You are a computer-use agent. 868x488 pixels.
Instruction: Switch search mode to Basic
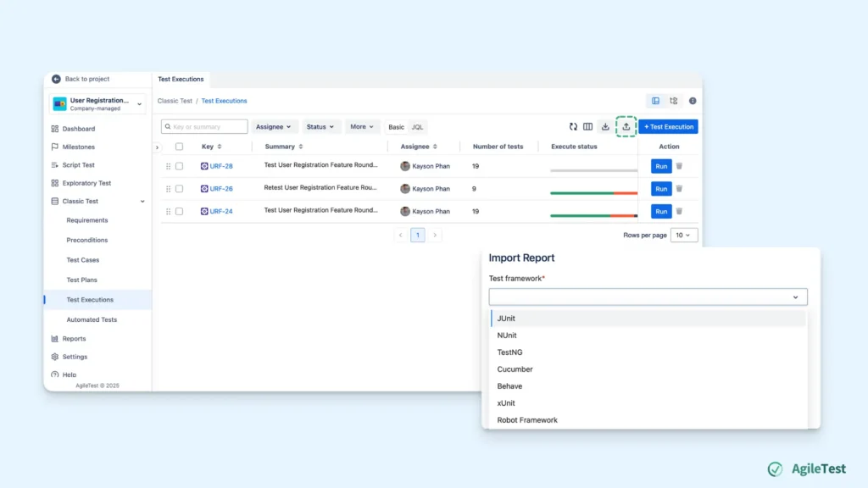(x=397, y=127)
